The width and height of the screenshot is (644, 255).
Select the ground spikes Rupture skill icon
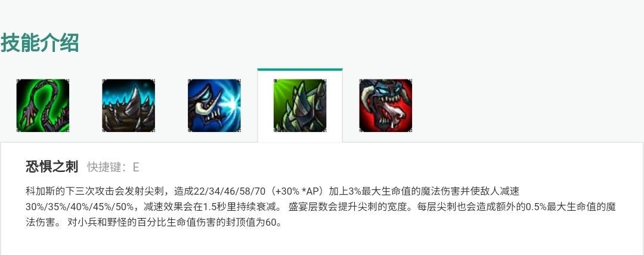click(129, 106)
